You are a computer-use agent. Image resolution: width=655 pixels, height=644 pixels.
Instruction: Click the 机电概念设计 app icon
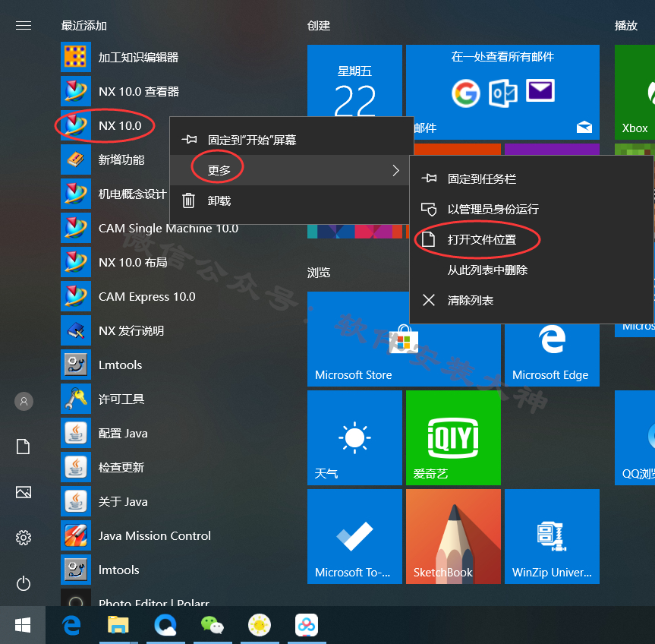click(76, 194)
